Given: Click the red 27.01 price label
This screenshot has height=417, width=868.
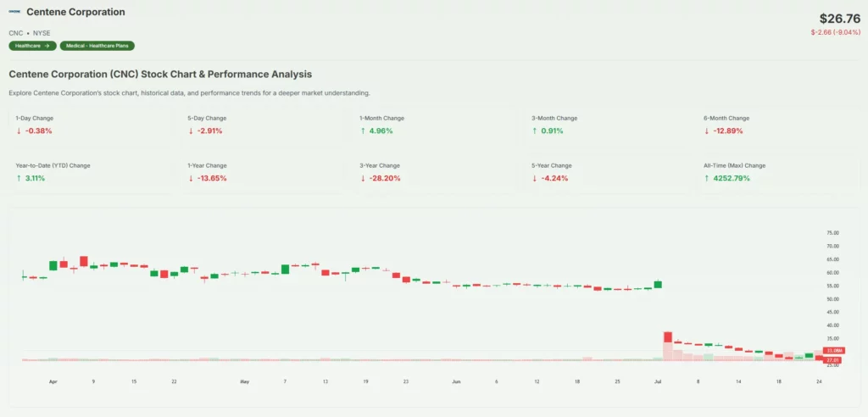Looking at the screenshot, I should [x=832, y=359].
